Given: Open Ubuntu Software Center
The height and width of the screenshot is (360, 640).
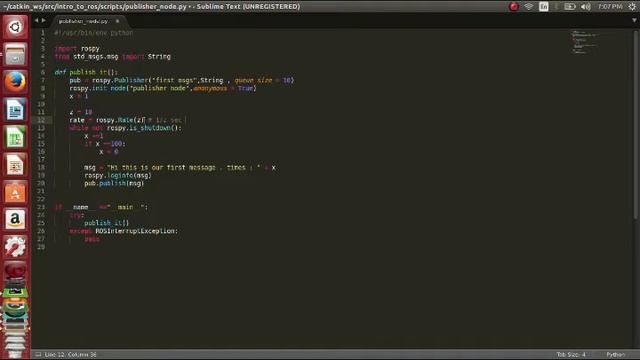Looking at the screenshot, I should click(x=15, y=192).
